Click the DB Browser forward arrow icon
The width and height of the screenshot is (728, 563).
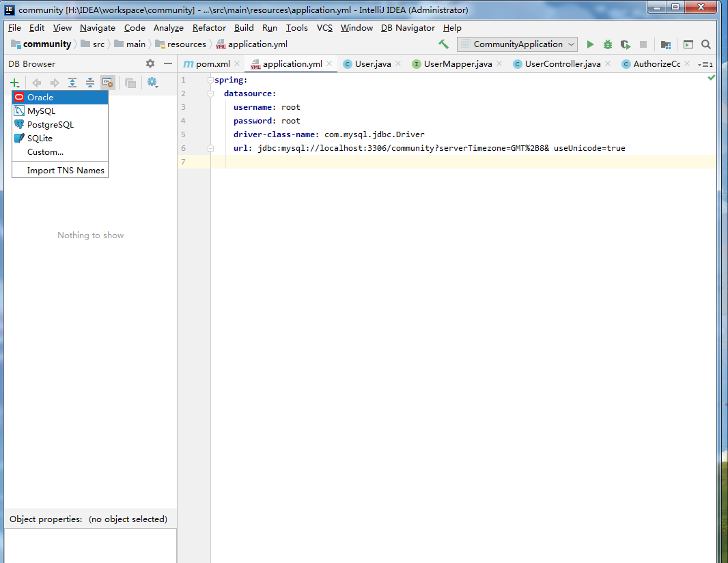coord(55,83)
